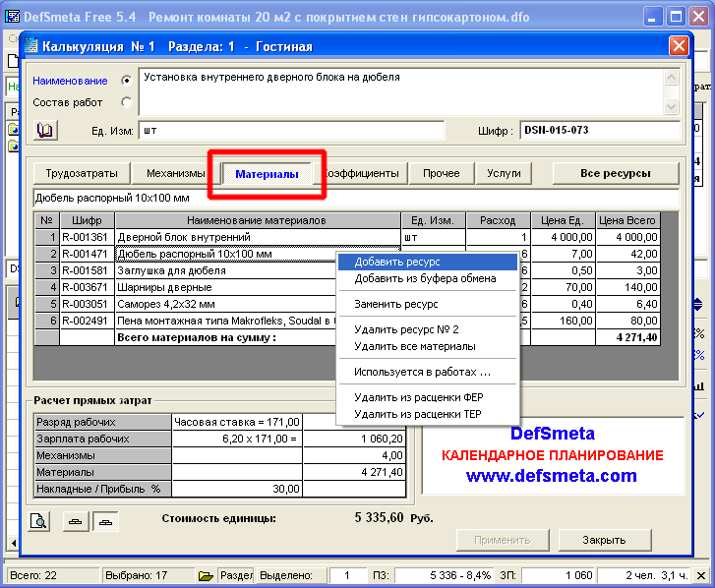Click the Калькуляция window title icon
The height and width of the screenshot is (588, 715).
click(30, 46)
